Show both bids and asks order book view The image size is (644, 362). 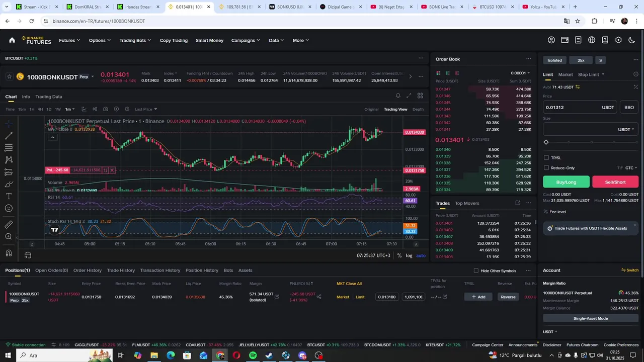pos(438,73)
